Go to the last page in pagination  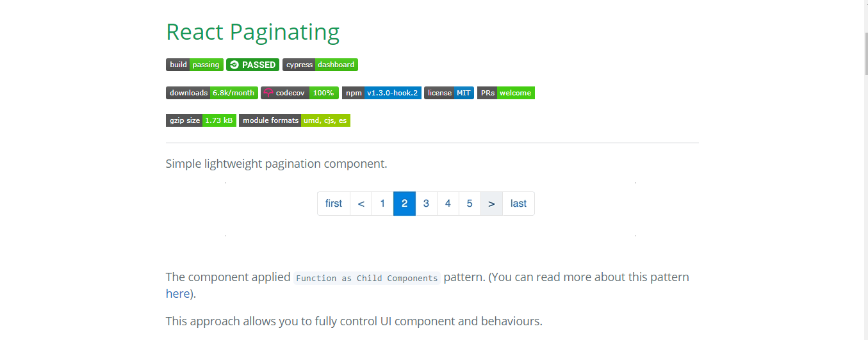click(519, 204)
